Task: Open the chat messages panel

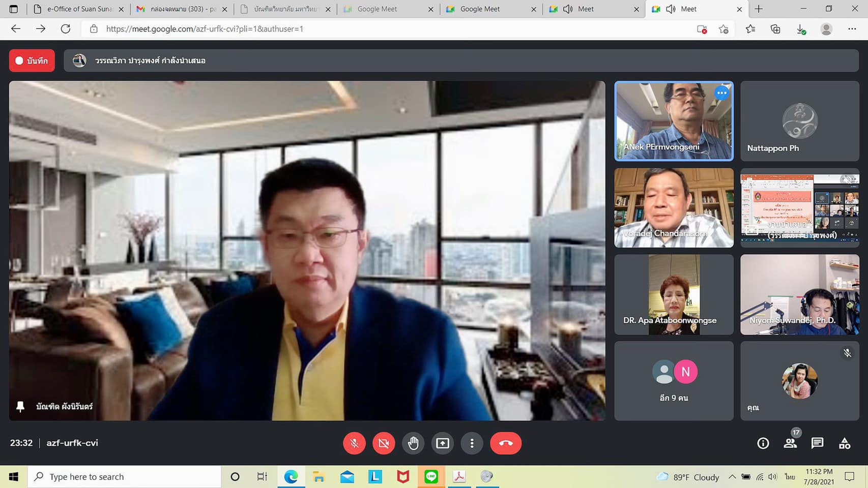Action: coord(817,443)
